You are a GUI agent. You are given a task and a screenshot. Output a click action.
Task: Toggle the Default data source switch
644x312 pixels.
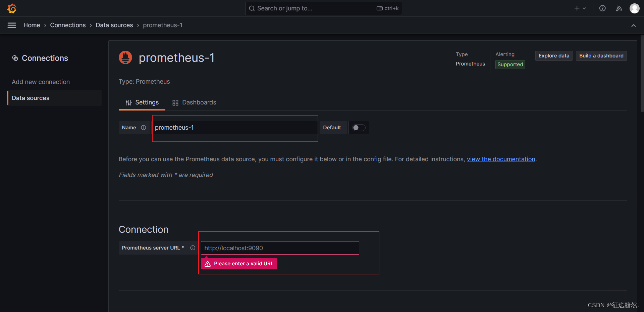tap(359, 128)
